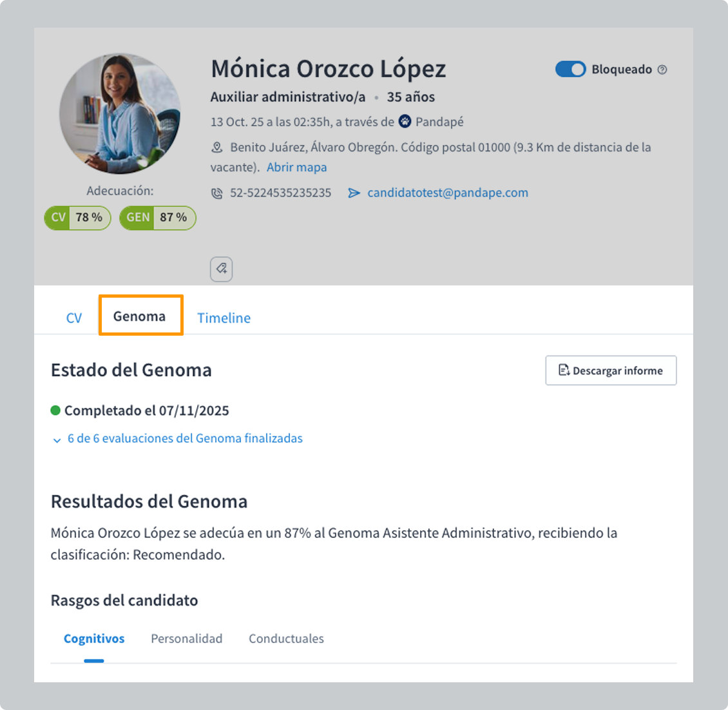Image resolution: width=728 pixels, height=710 pixels.
Task: Click the phone icon beside the number
Action: coord(217,193)
